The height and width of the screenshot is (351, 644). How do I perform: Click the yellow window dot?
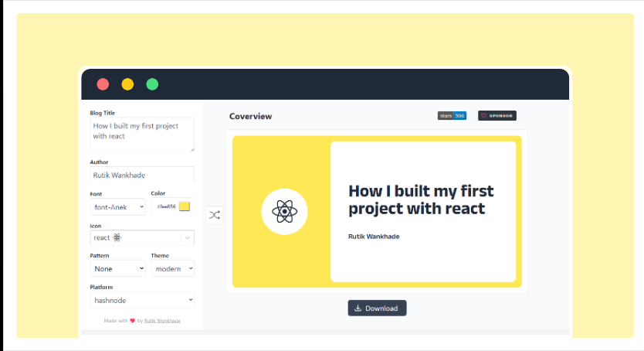[127, 84]
